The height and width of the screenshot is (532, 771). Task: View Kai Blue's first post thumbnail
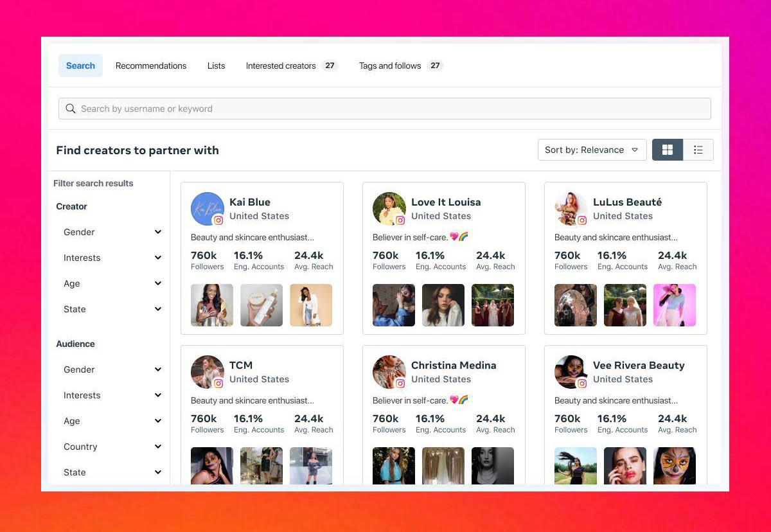coord(212,305)
